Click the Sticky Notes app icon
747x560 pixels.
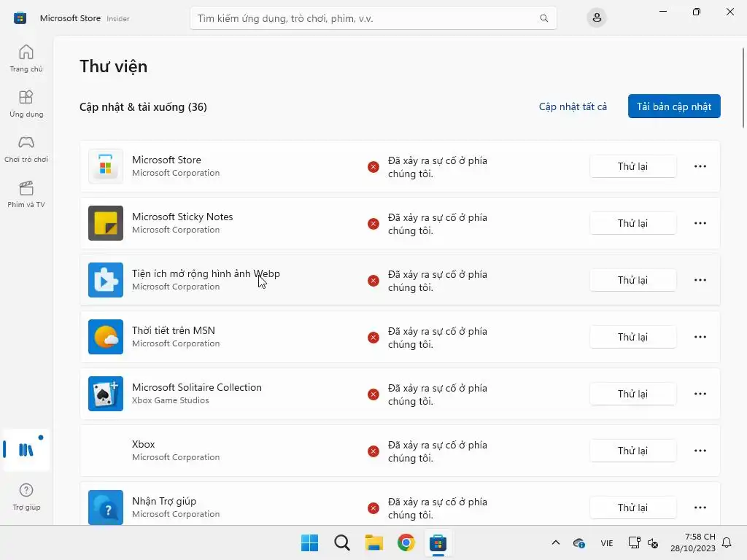tap(106, 223)
